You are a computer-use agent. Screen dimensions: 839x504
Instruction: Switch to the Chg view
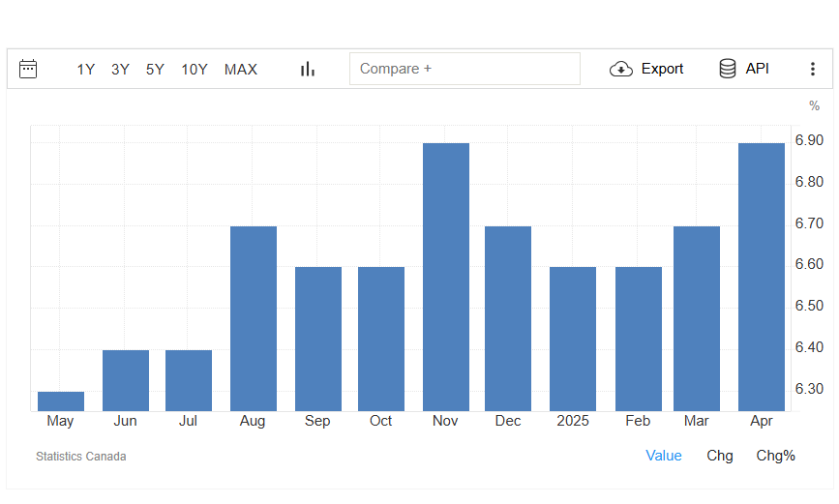(720, 456)
